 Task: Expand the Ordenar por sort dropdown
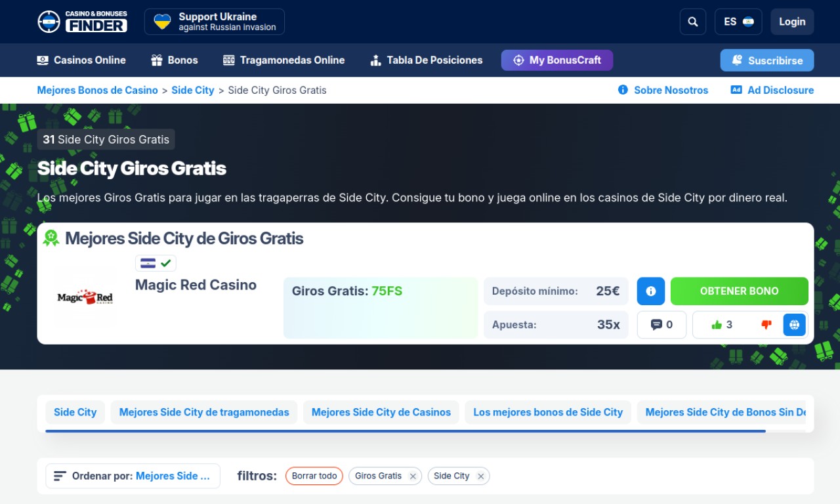coord(133,476)
